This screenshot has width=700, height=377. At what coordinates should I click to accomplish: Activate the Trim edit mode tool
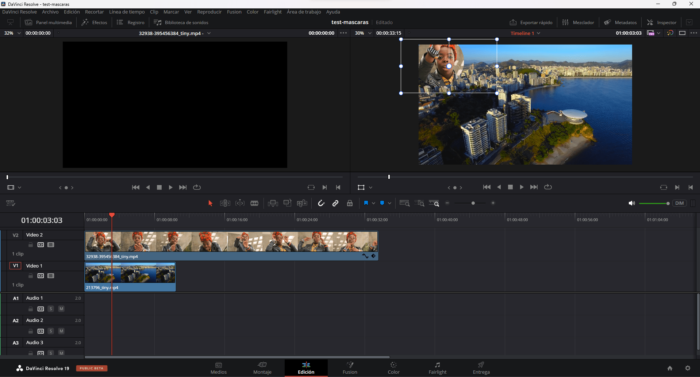(x=225, y=203)
